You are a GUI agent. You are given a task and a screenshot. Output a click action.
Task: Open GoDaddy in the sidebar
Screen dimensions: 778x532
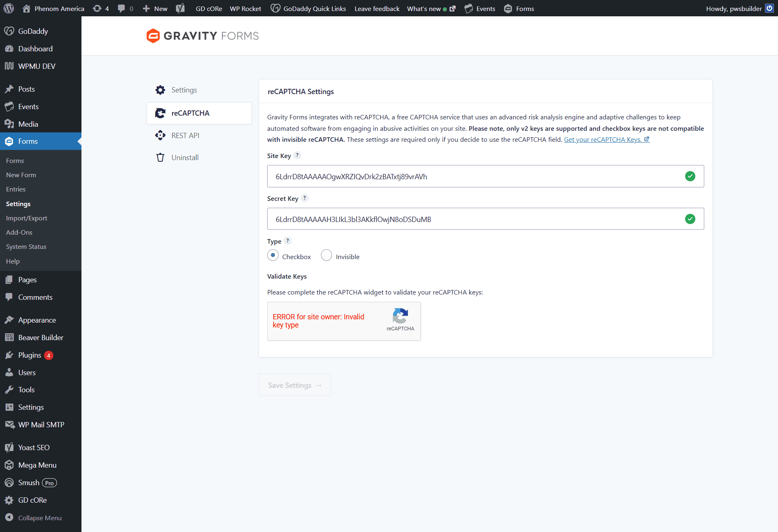[x=41, y=31]
